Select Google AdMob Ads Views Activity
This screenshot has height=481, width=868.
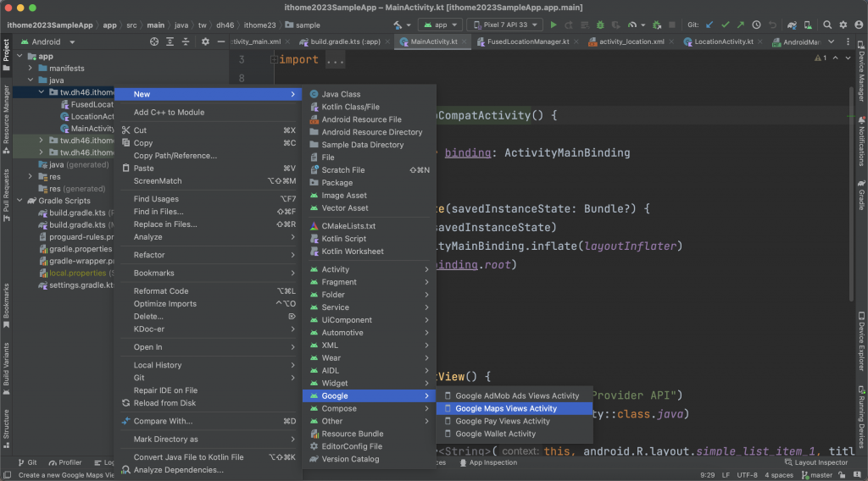click(x=515, y=395)
